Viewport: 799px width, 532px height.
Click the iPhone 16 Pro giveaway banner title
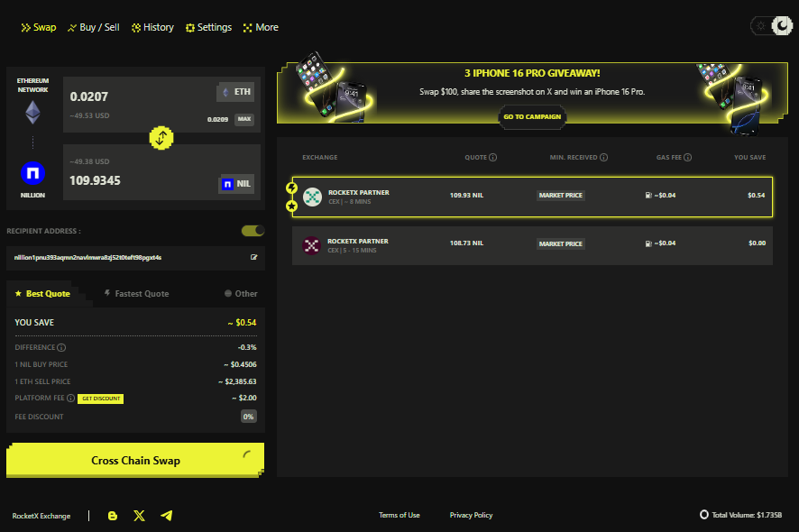(532, 73)
